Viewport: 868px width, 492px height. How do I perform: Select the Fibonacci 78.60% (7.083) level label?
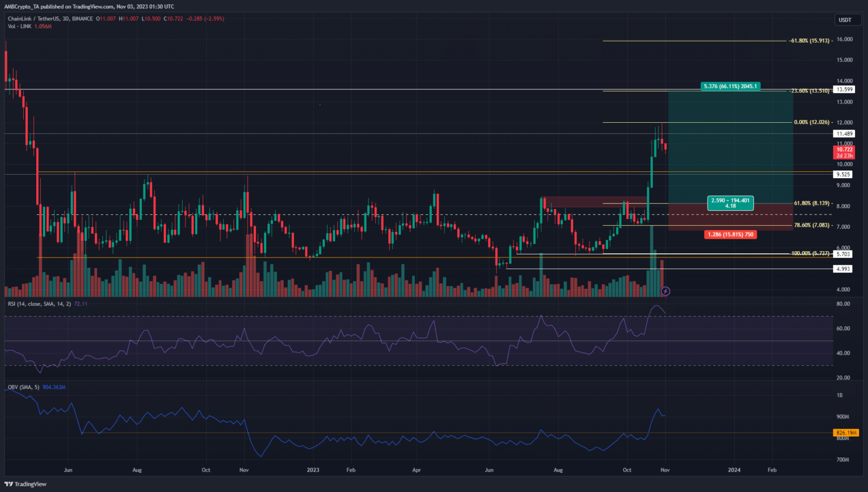pos(811,225)
